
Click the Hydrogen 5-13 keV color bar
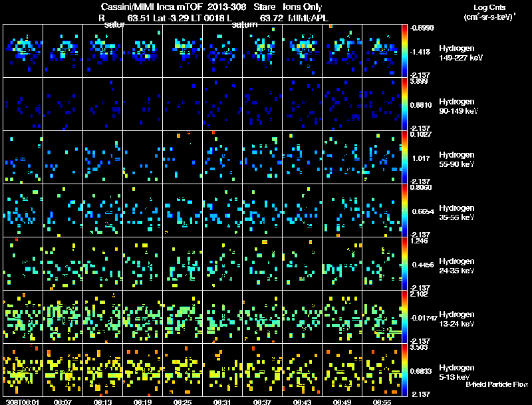point(404,370)
